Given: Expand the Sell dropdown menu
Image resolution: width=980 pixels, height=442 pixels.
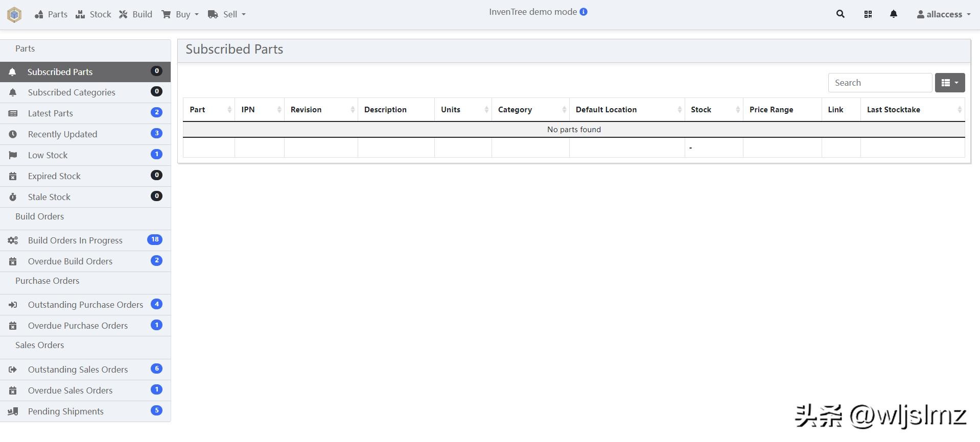Looking at the screenshot, I should (227, 14).
